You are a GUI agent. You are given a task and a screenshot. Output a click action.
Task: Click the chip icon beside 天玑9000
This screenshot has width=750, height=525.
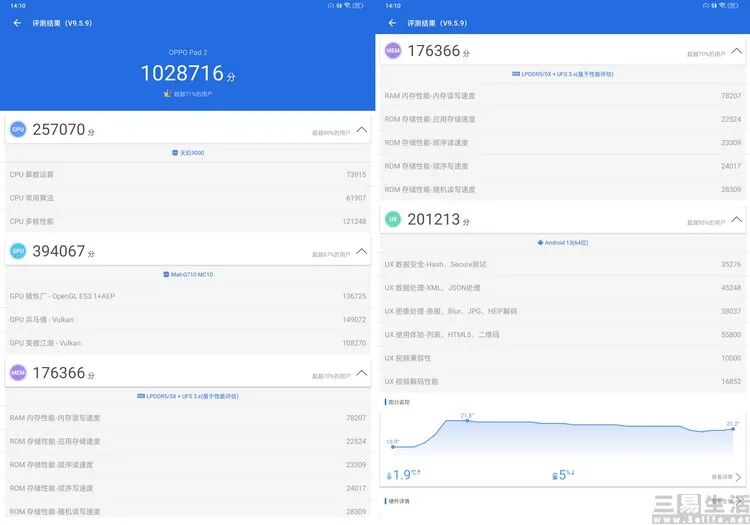pos(175,153)
